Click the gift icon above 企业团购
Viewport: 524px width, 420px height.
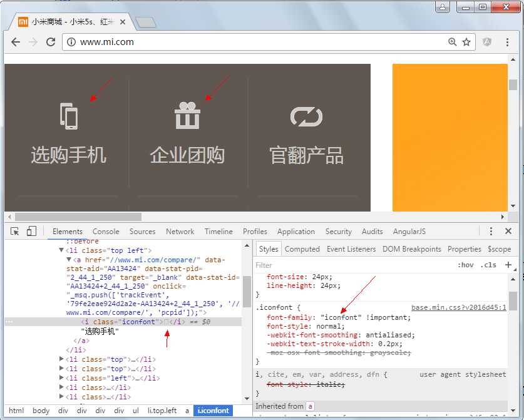coord(187,115)
